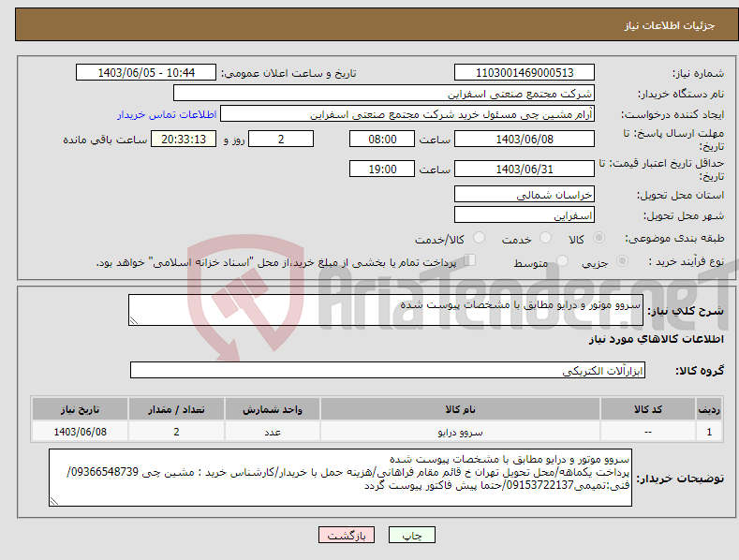
Task: Click the remaining time field 20:33:13
Action: 184,139
